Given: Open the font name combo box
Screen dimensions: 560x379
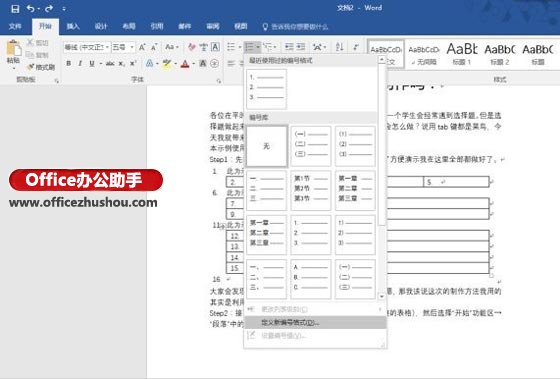Looking at the screenshot, I should [87, 47].
